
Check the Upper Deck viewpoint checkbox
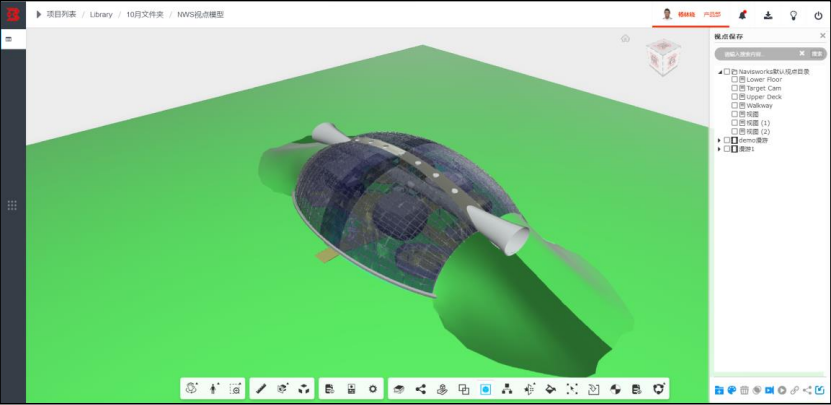point(735,96)
